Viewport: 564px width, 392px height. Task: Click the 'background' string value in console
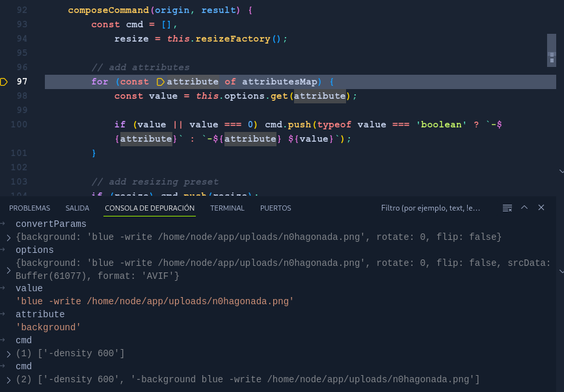click(48, 328)
